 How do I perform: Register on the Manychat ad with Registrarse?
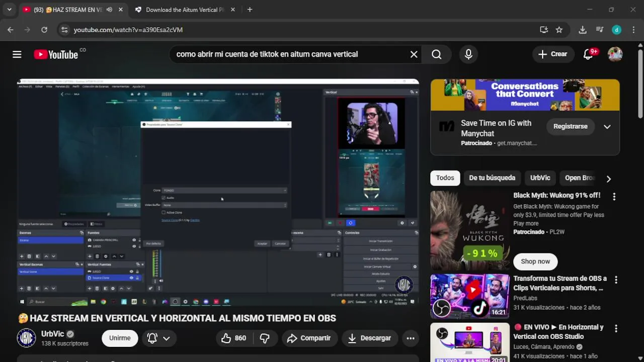[x=571, y=127]
